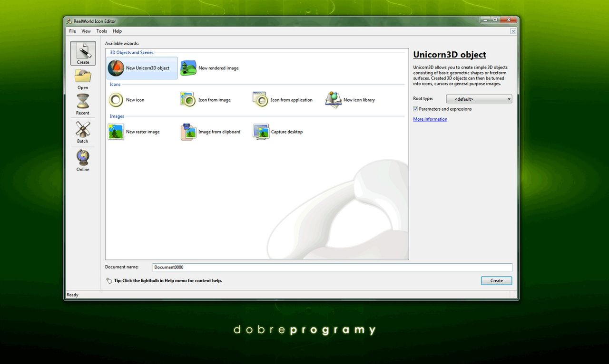The image size is (609, 364).
Task: Pick Icon from application wizard
Action: pyautogui.click(x=283, y=100)
